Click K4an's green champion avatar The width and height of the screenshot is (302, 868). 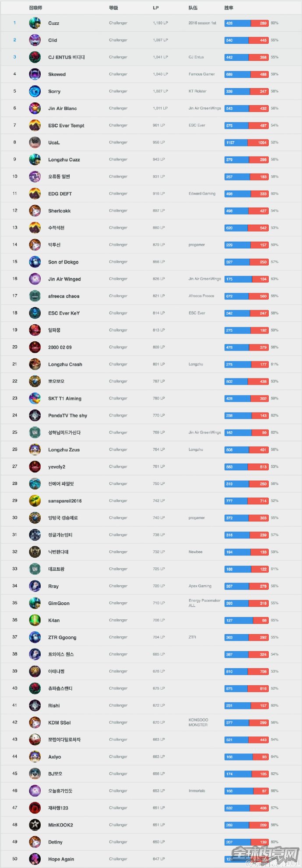click(35, 620)
